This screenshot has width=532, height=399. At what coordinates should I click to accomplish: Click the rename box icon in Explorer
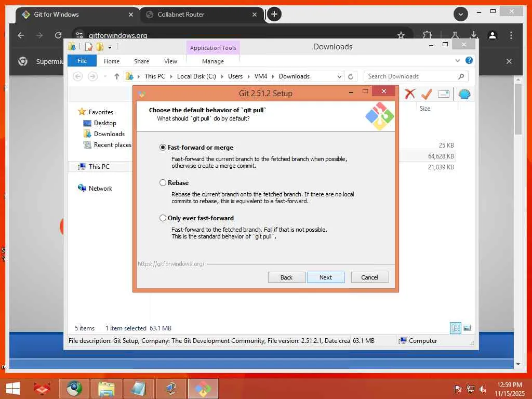[444, 94]
